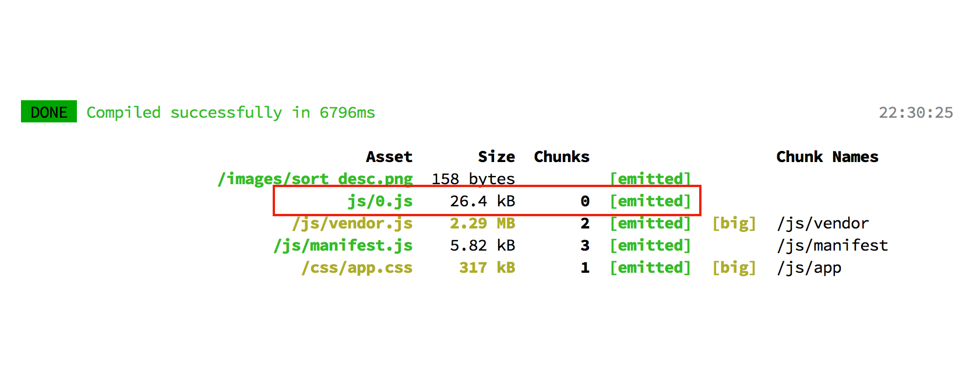Select chunk name /js/manifest
The image size is (980, 387).
[832, 245]
